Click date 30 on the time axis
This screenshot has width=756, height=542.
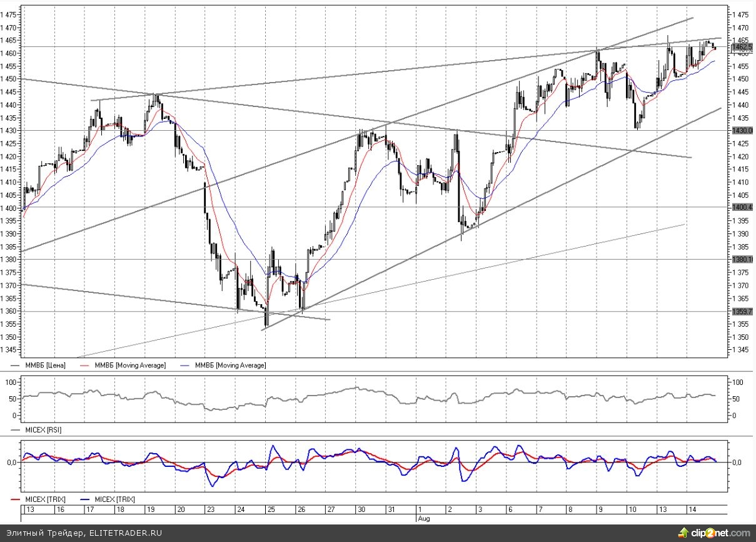[x=361, y=510]
